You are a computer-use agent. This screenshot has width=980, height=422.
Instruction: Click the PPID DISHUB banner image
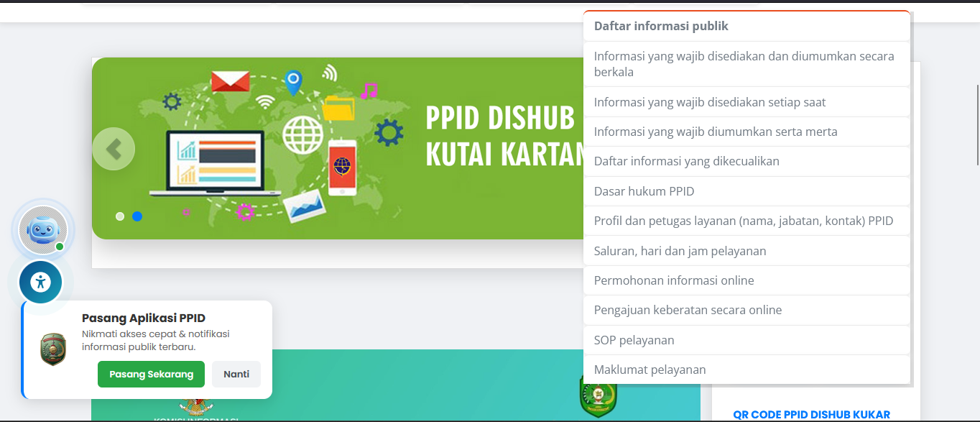tap(338, 148)
